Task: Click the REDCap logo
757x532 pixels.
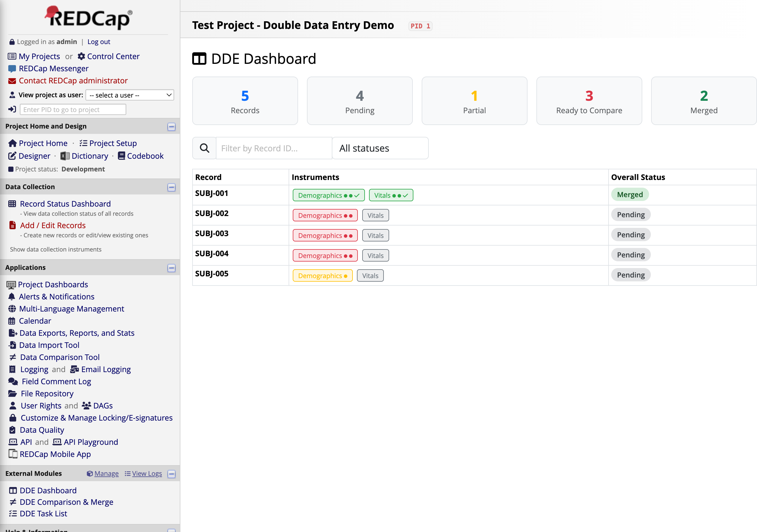Action: [88, 17]
